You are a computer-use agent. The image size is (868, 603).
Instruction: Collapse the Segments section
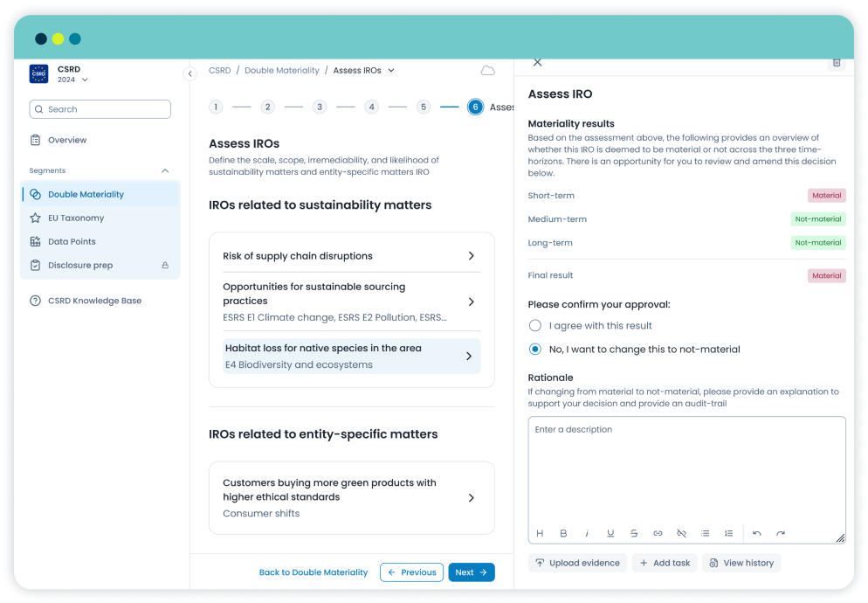coord(165,170)
